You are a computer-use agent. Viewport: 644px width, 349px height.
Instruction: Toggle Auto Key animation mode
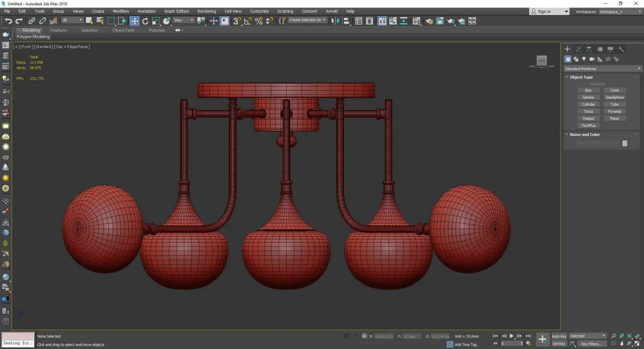559,336
